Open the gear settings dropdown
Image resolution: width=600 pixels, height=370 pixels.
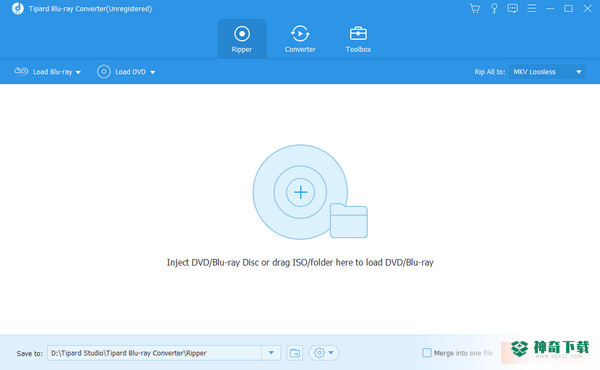click(324, 353)
